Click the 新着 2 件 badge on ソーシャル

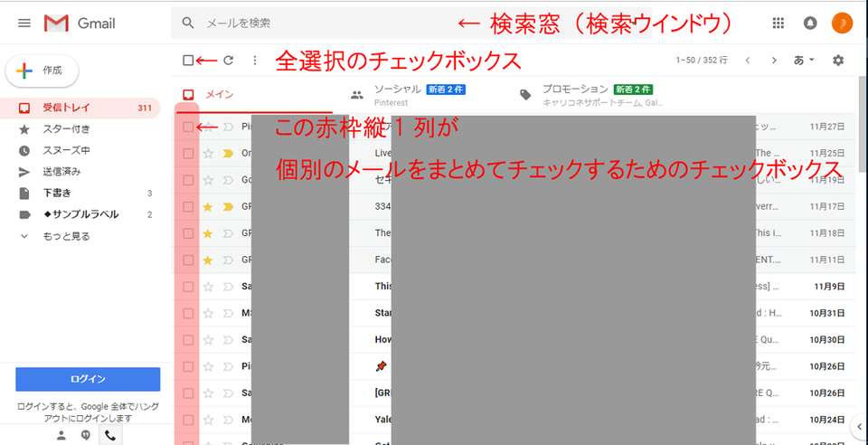446,90
